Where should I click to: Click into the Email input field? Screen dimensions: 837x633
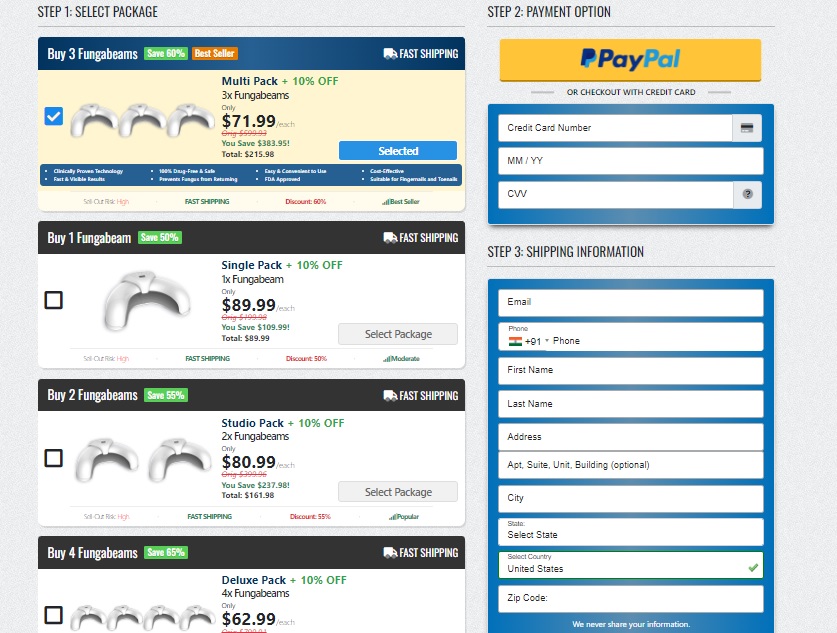(x=630, y=302)
